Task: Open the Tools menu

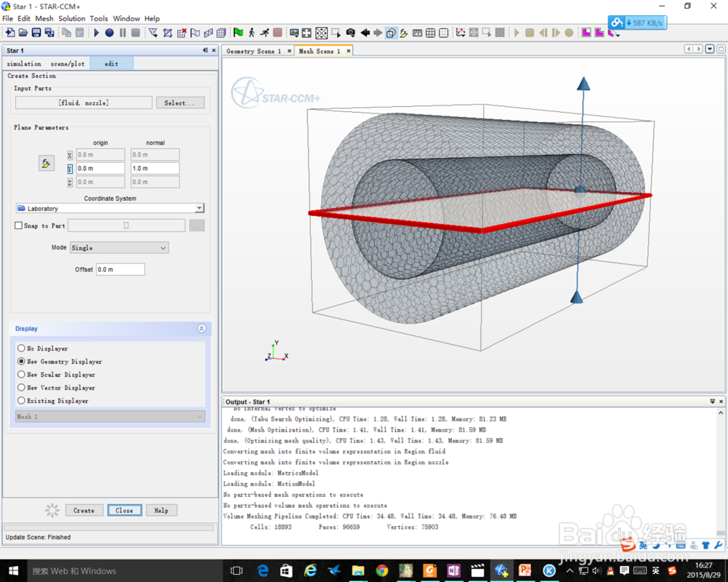Action: click(x=98, y=19)
